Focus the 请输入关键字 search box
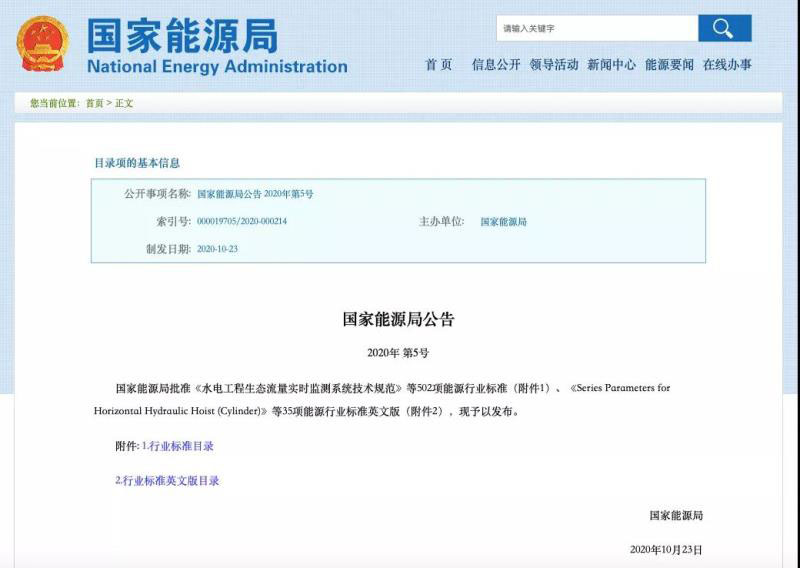Viewport: 800px width, 568px height. (595, 29)
